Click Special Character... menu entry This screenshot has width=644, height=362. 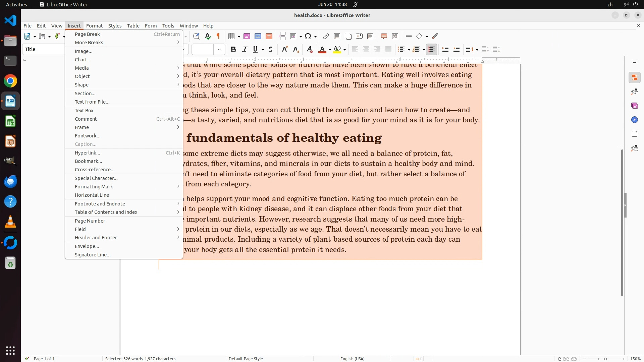(x=96, y=178)
